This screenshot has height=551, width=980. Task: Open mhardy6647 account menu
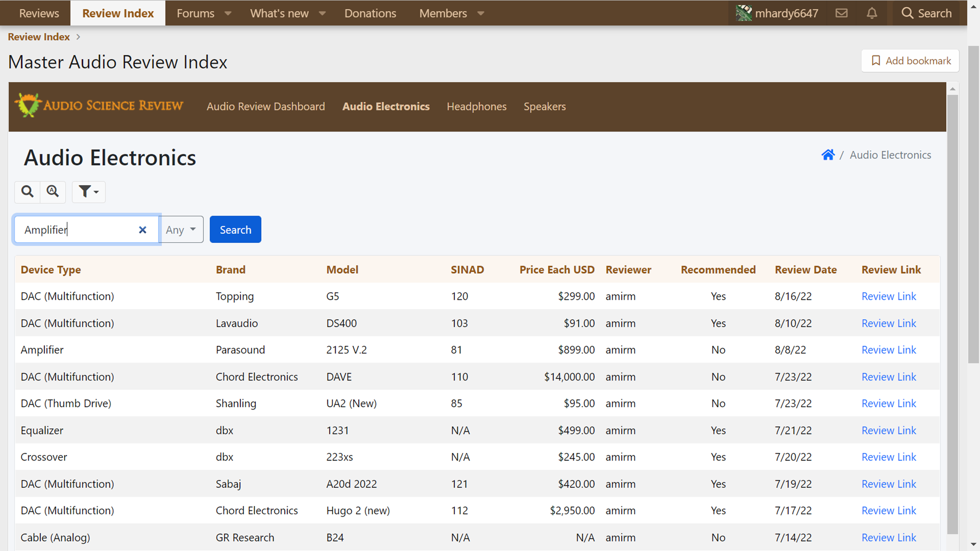[778, 13]
